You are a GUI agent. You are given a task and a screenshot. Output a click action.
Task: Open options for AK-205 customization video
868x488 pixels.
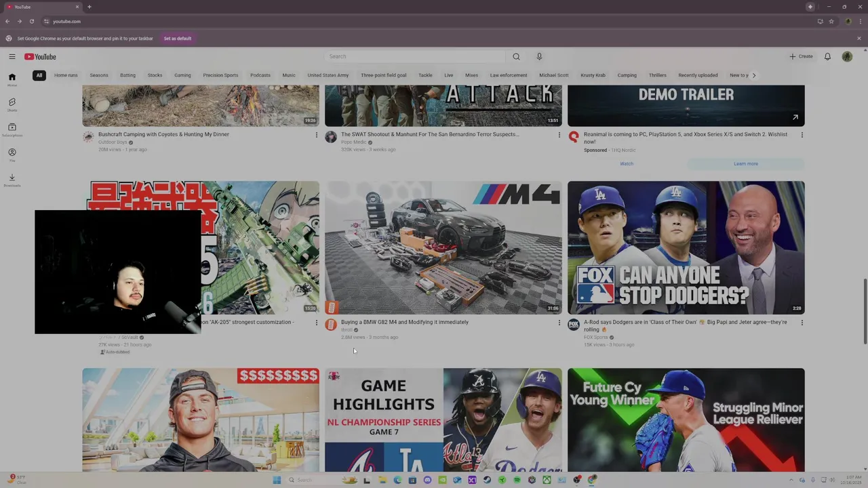[x=316, y=323]
